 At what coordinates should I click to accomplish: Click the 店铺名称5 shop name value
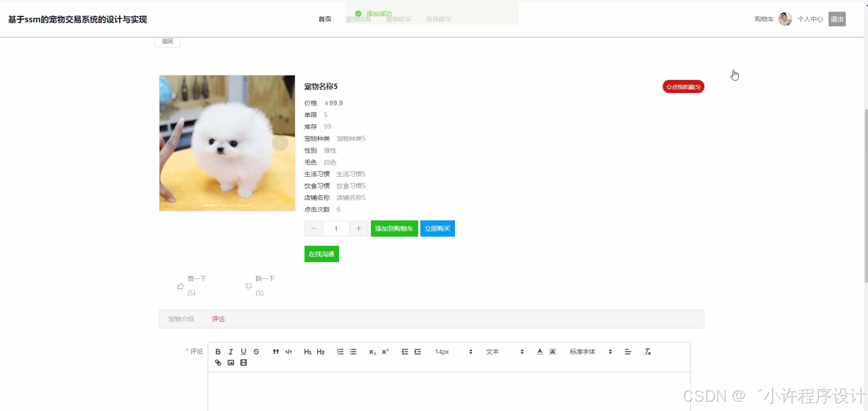[351, 198]
